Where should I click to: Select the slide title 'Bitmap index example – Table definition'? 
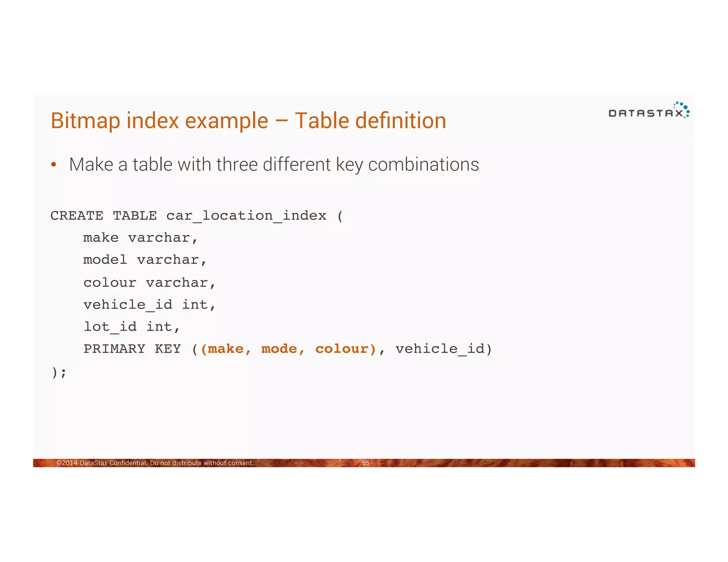point(248,121)
